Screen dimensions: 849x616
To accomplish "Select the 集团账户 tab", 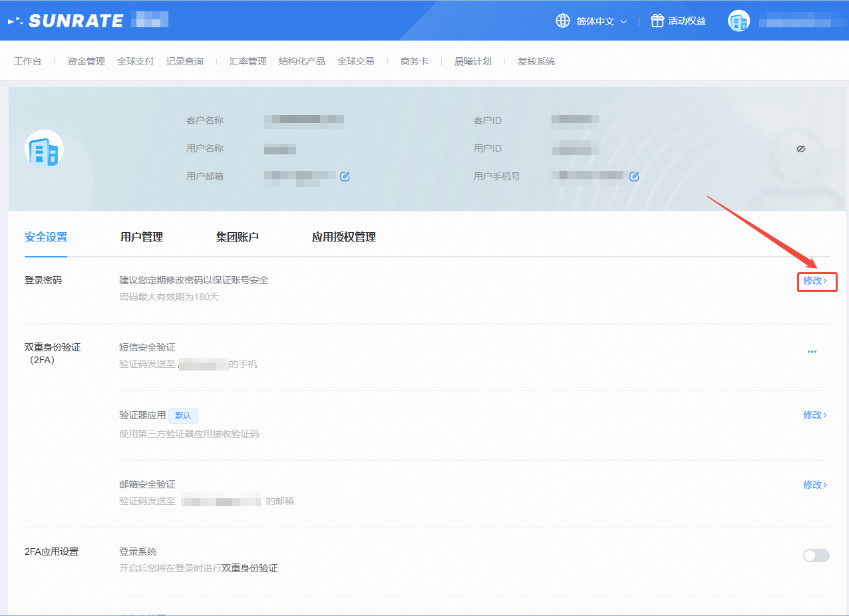I will click(237, 237).
